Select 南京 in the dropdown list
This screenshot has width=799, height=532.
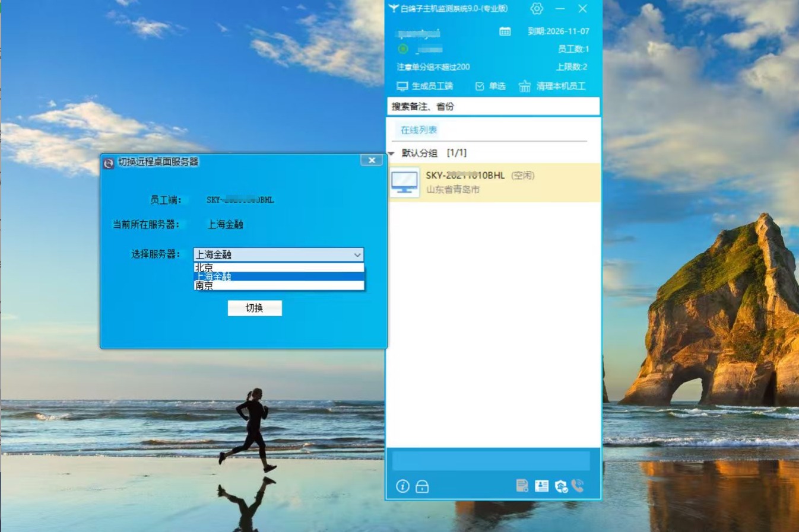pyautogui.click(x=278, y=286)
